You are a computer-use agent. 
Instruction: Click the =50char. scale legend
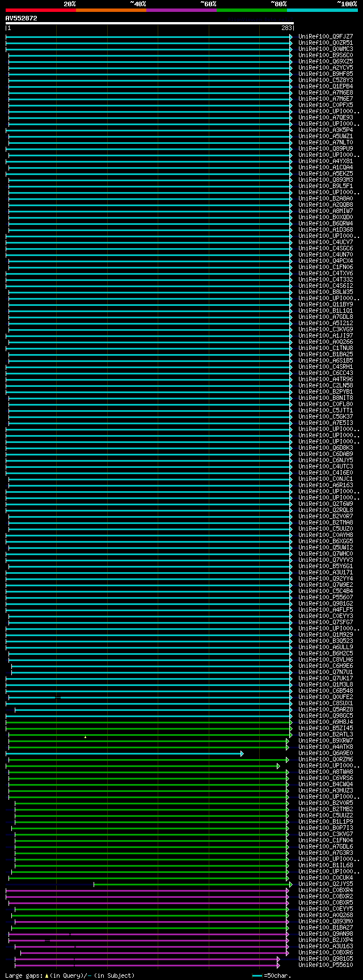pos(271,975)
